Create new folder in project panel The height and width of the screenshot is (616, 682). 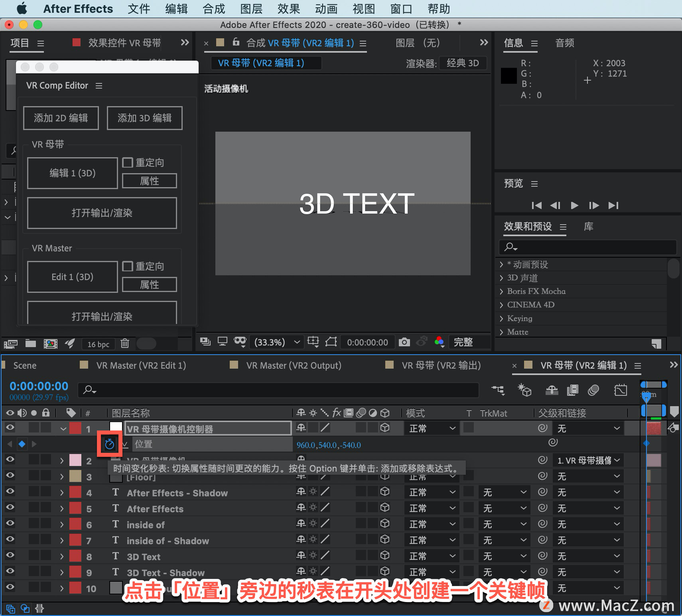coord(31,343)
